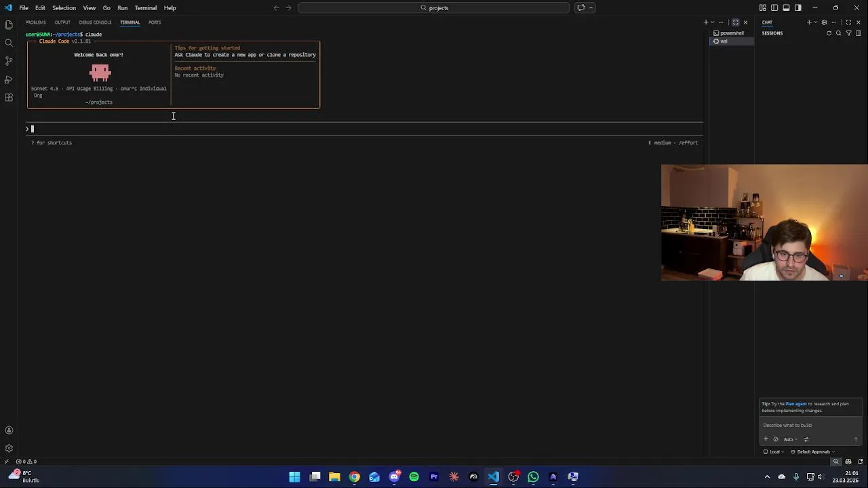Switch to the PROBLEMS panel tab
This screenshot has height=488, width=868.
coord(36,22)
